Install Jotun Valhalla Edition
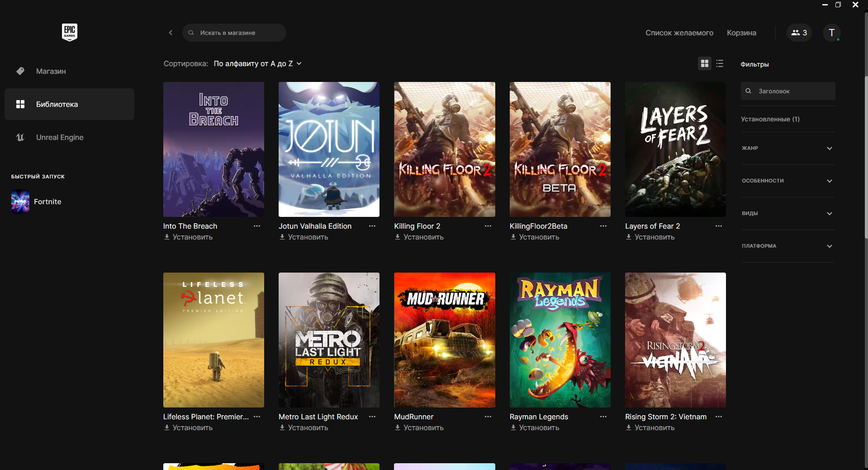868x470 pixels. 304,237
